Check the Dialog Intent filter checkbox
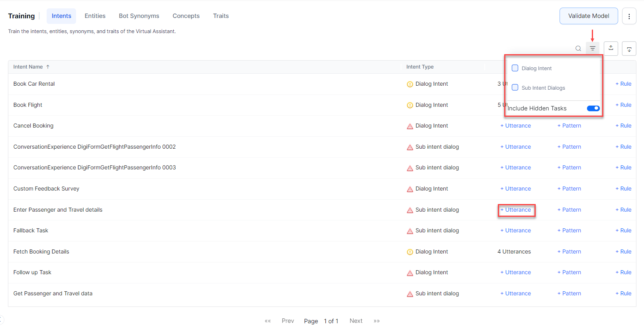 point(515,68)
